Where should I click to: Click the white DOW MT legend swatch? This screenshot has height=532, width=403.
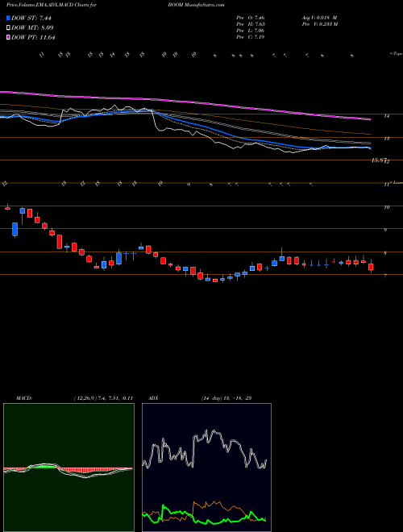8,28
